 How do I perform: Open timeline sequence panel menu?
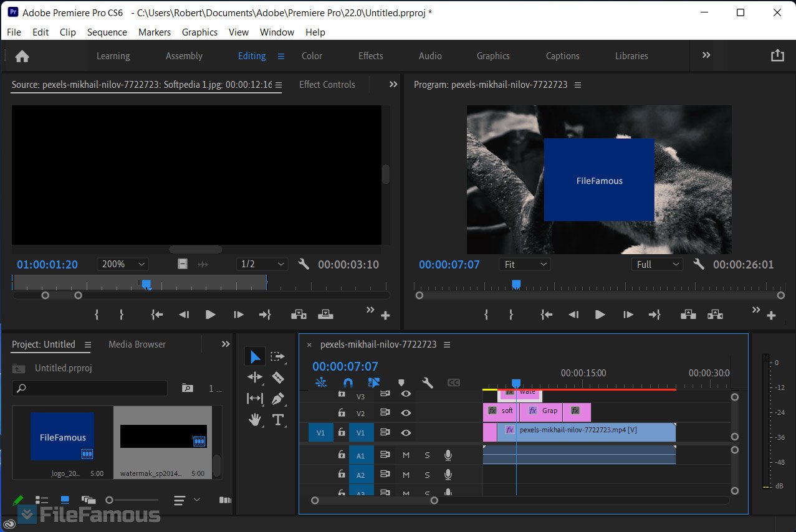pyautogui.click(x=446, y=344)
